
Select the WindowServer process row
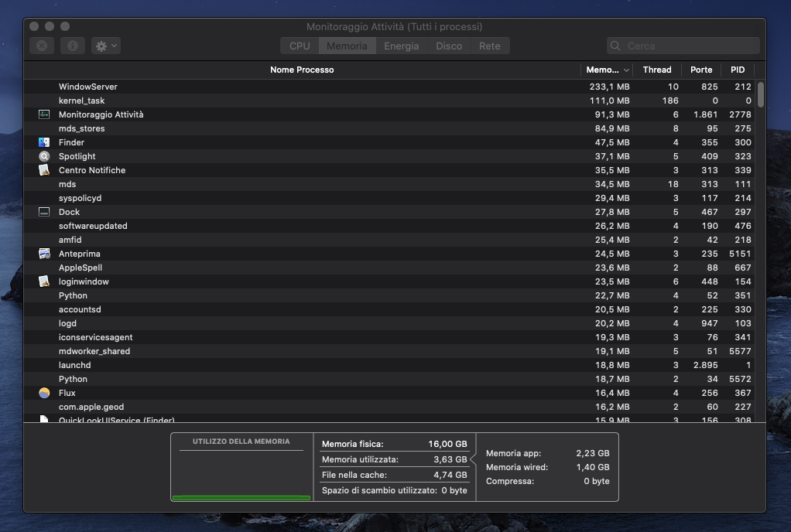(389, 87)
